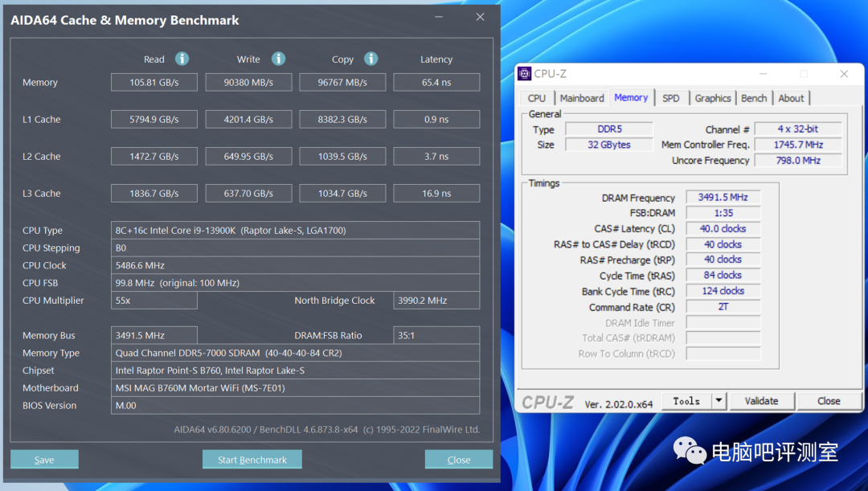Click the Cycle Time tRAS value 84 clocks
Screen dimensions: 868x491
tap(723, 275)
